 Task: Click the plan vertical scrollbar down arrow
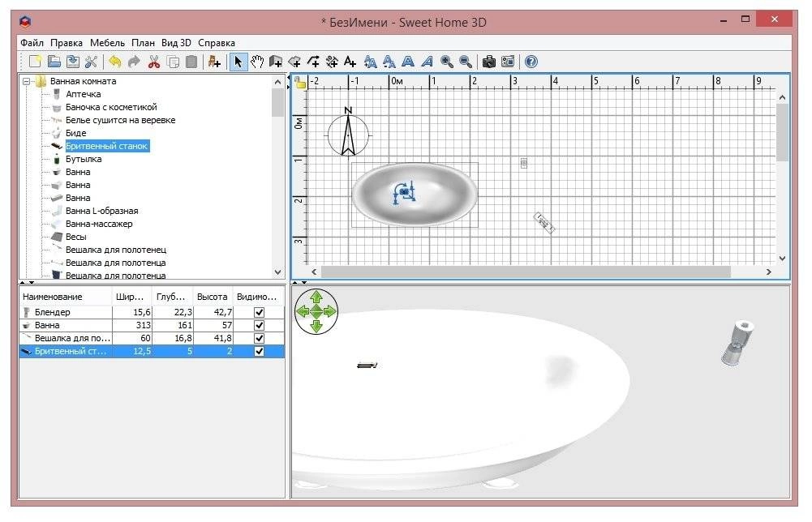click(x=782, y=258)
